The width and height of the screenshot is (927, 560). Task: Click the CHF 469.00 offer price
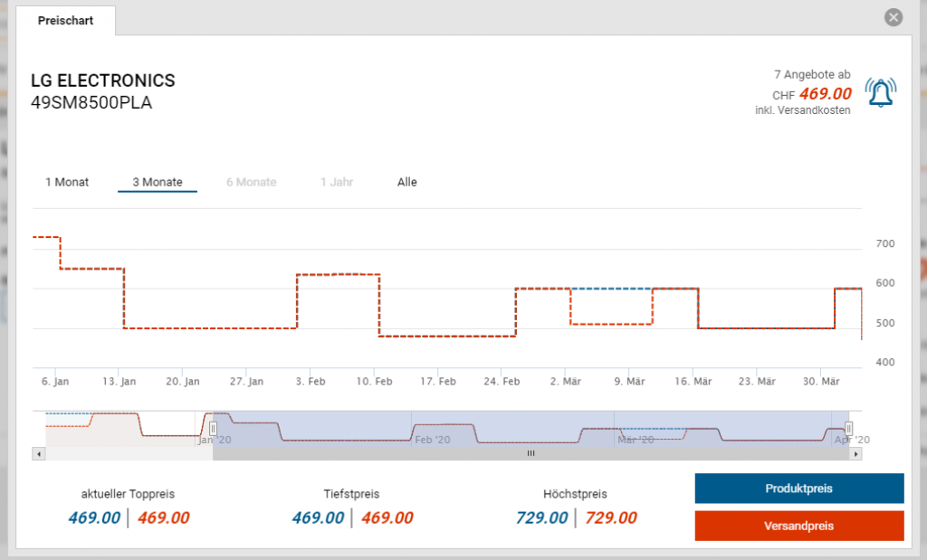tap(825, 94)
